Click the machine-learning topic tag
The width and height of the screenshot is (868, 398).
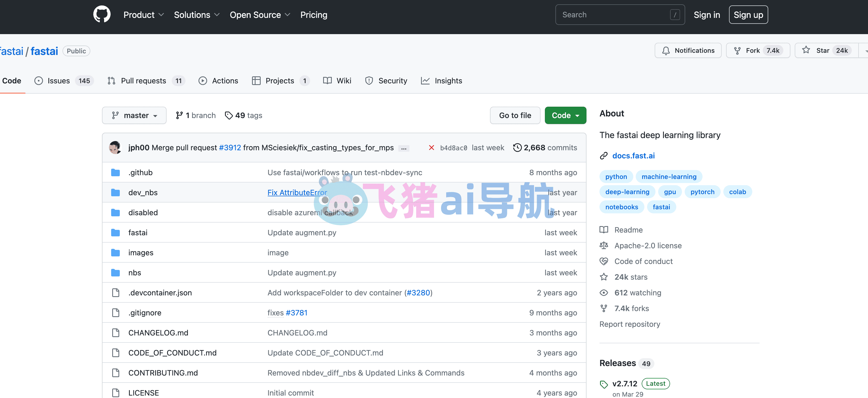(668, 177)
